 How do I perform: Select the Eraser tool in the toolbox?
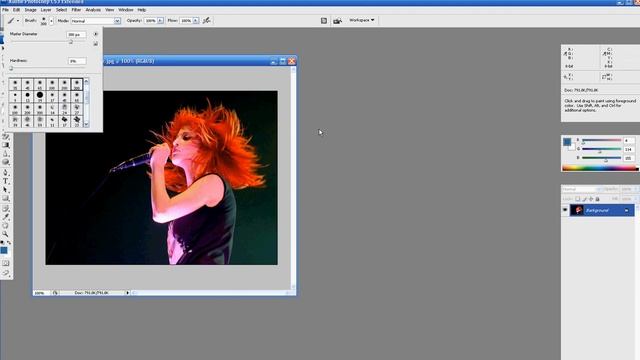pos(6,137)
